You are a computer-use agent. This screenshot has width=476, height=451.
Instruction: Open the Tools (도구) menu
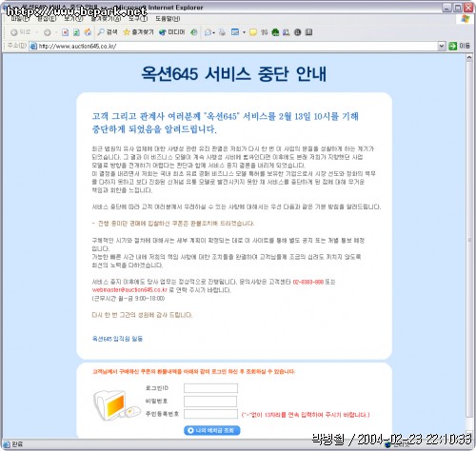[138, 19]
